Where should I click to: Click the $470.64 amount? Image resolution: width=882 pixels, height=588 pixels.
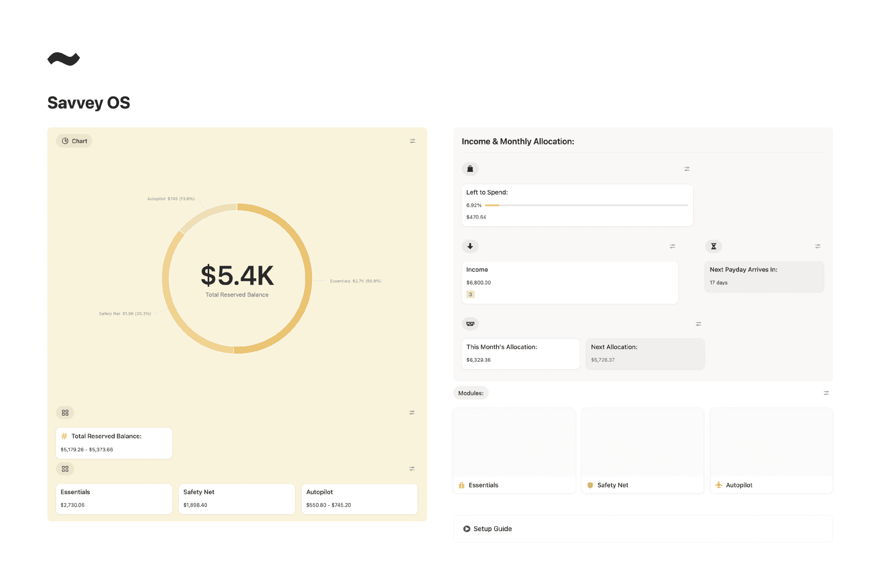click(x=476, y=217)
